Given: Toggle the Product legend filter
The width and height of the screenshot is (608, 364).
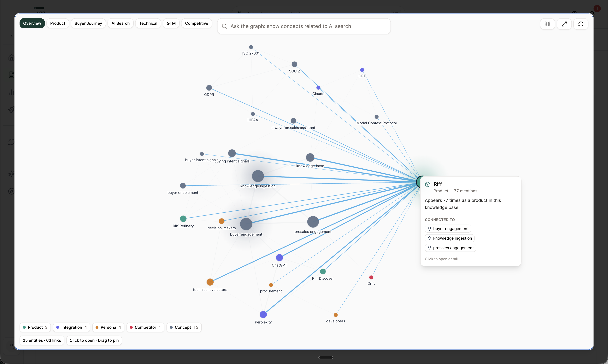Looking at the screenshot, I should click(35, 327).
